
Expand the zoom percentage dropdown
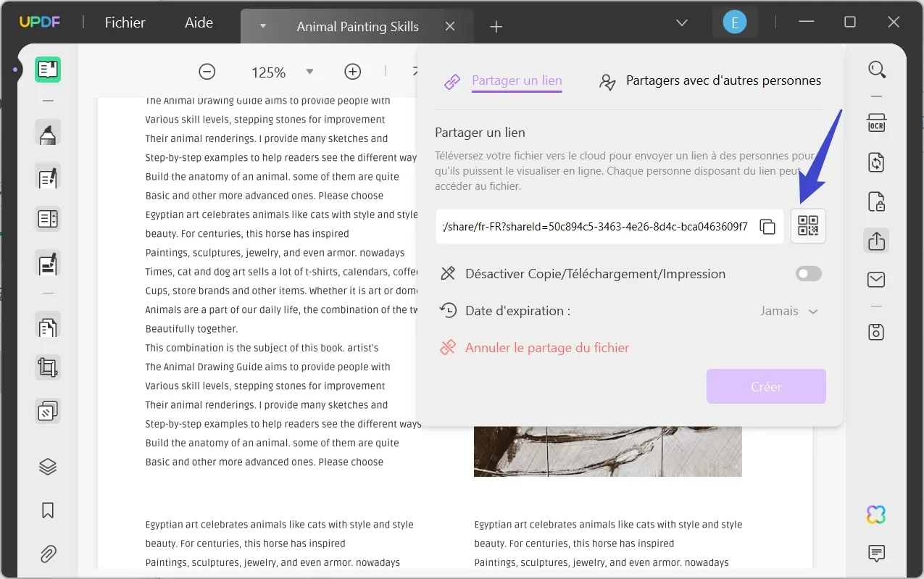pyautogui.click(x=309, y=72)
